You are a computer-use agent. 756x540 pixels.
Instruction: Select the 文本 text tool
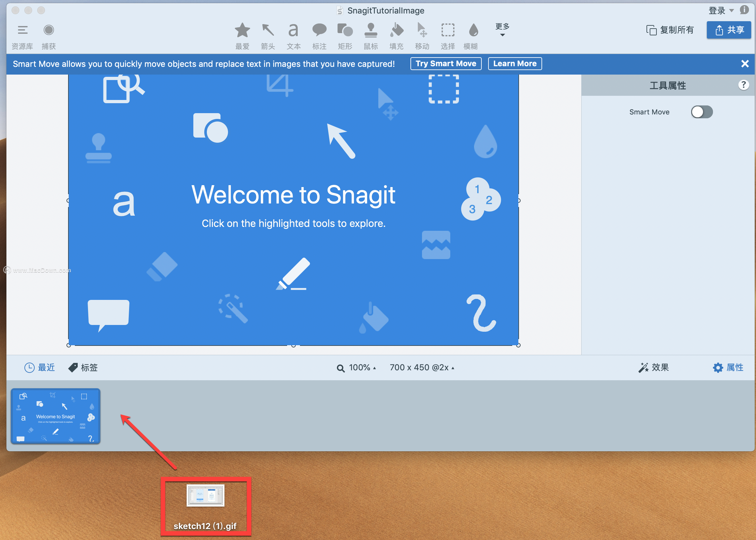pos(294,37)
